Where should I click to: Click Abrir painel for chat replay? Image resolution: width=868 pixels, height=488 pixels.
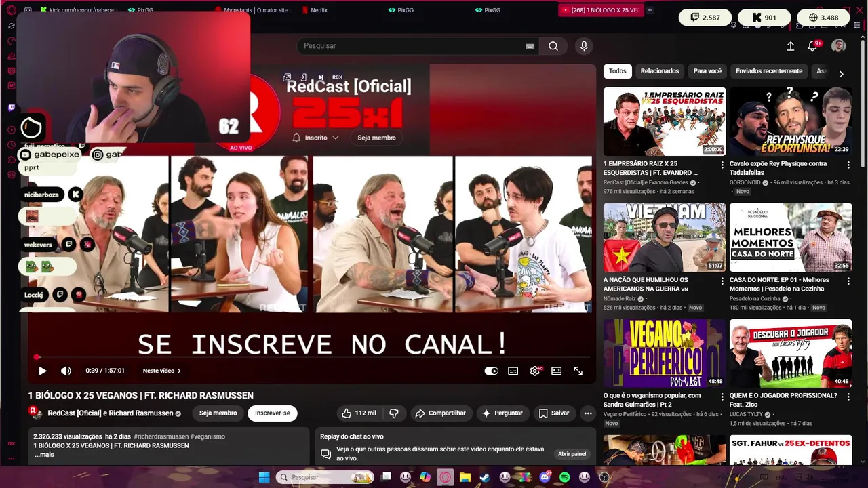pos(572,454)
